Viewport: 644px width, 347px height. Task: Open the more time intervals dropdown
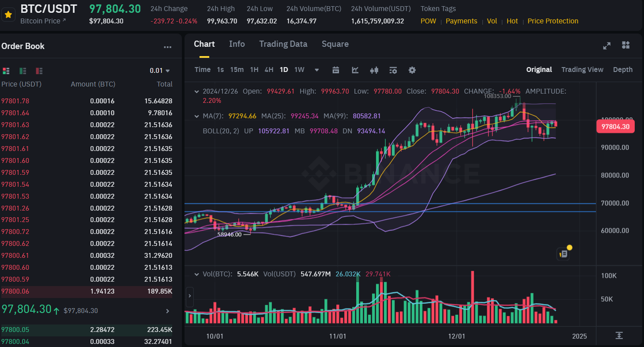tap(316, 70)
